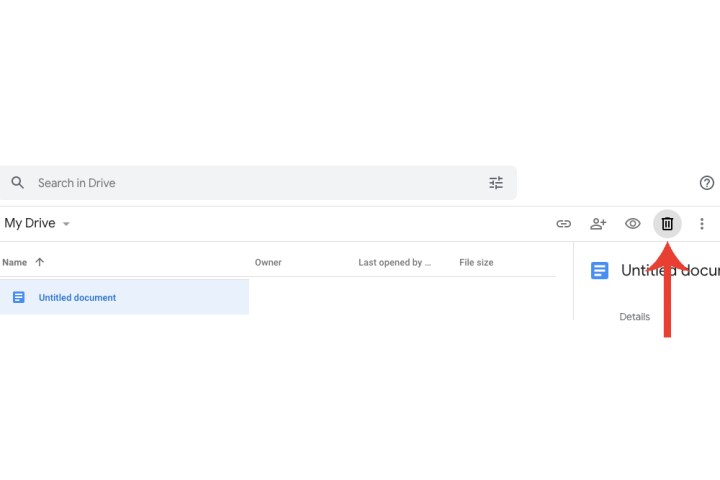Click the Get link icon
Image resolution: width=720 pixels, height=480 pixels.
click(564, 224)
